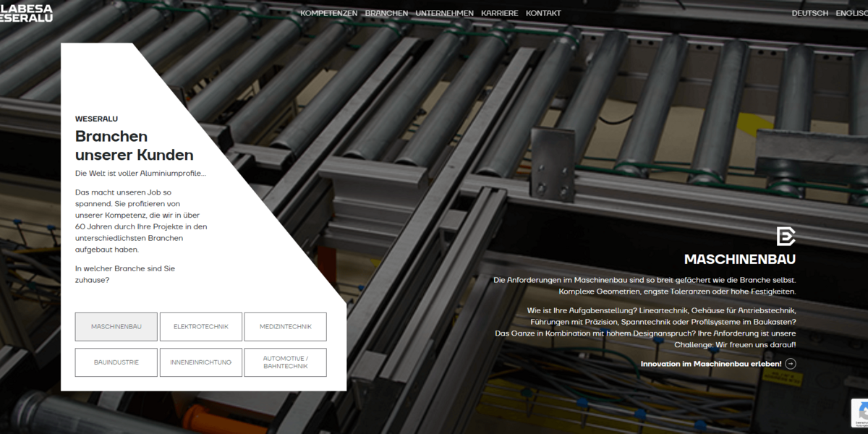Select the Elektrotechnik industry button

[x=201, y=327]
